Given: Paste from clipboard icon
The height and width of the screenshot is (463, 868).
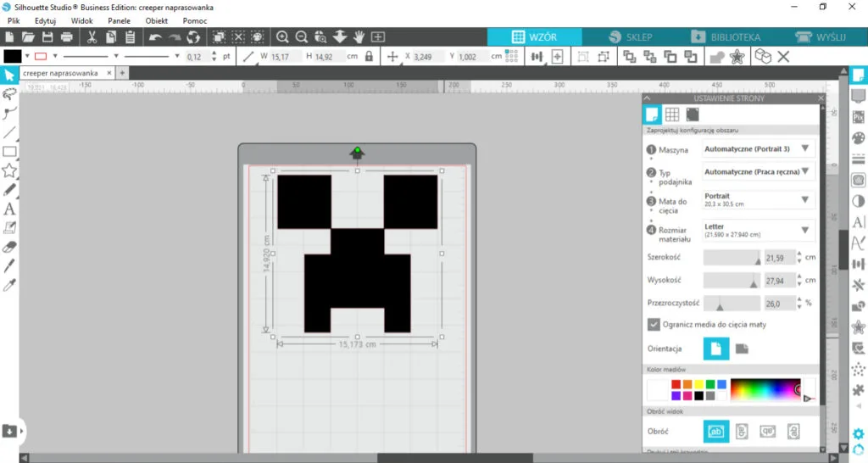Looking at the screenshot, I should tap(130, 37).
